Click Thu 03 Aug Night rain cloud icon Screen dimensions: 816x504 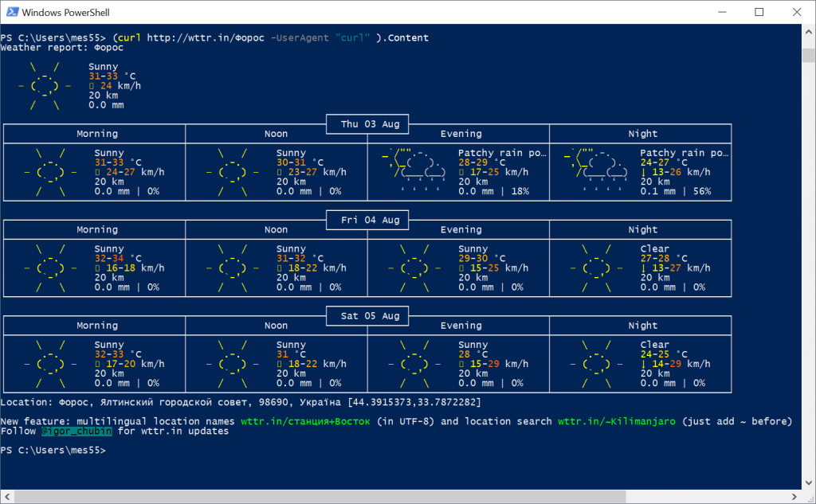click(594, 171)
